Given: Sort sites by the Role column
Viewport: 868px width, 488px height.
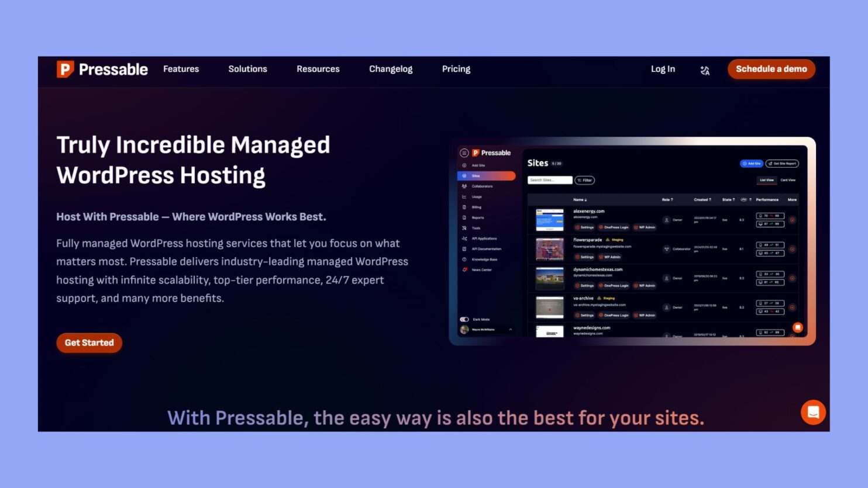Looking at the screenshot, I should point(667,200).
